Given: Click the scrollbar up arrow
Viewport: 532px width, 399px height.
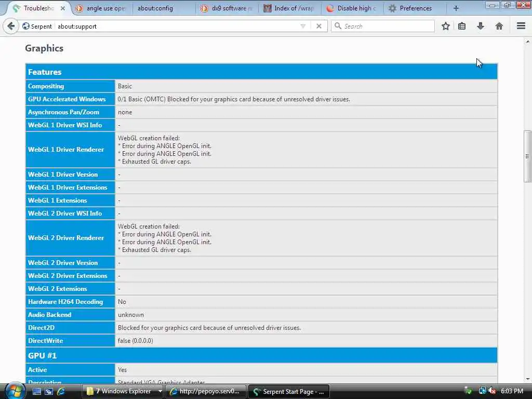Looking at the screenshot, I should coord(527,42).
